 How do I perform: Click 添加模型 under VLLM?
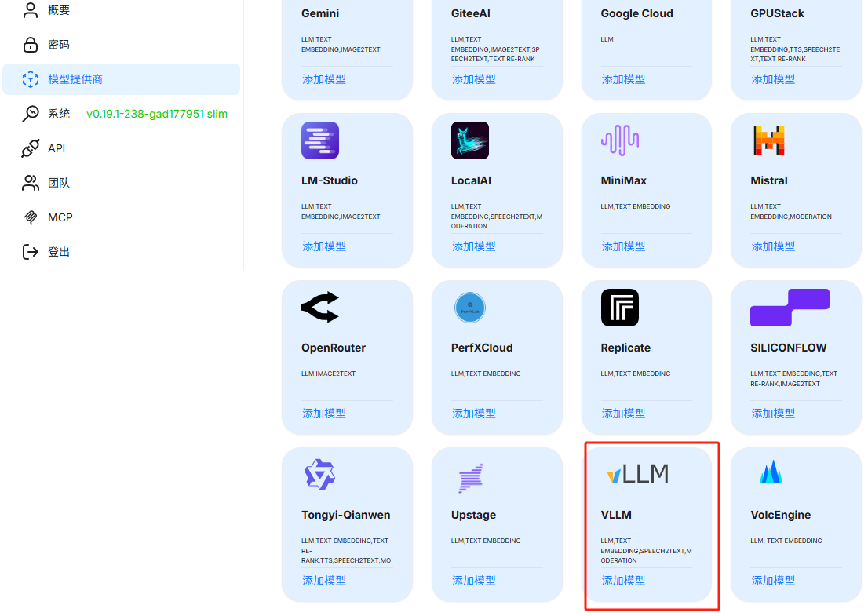click(624, 581)
